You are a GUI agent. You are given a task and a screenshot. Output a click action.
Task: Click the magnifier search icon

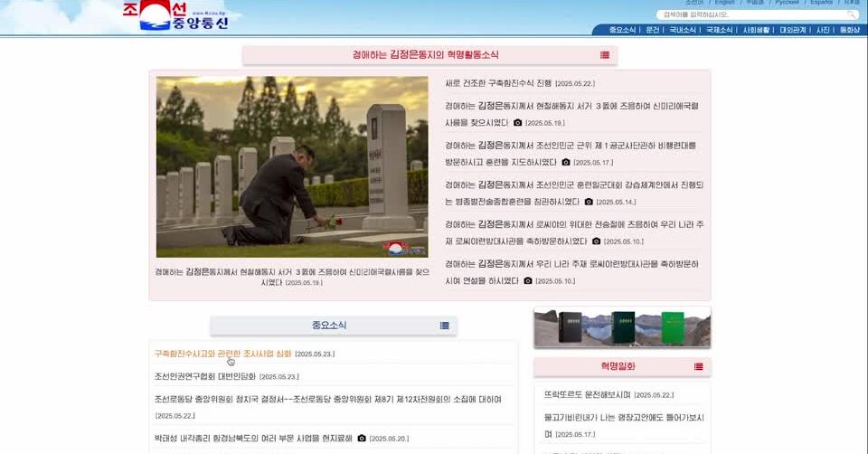pyautogui.click(x=852, y=14)
